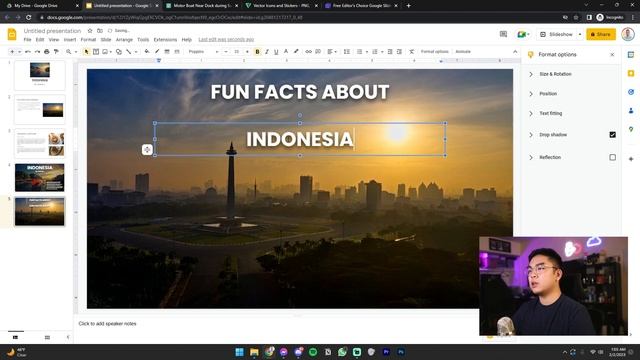Open the Help menu
The width and height of the screenshot is (640, 360).
(187, 40)
